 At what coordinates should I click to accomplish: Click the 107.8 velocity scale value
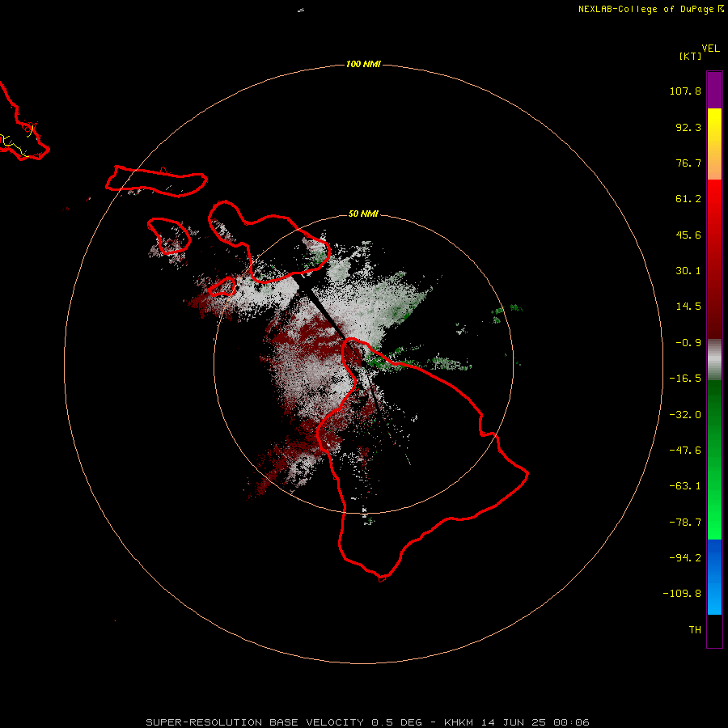click(x=685, y=91)
